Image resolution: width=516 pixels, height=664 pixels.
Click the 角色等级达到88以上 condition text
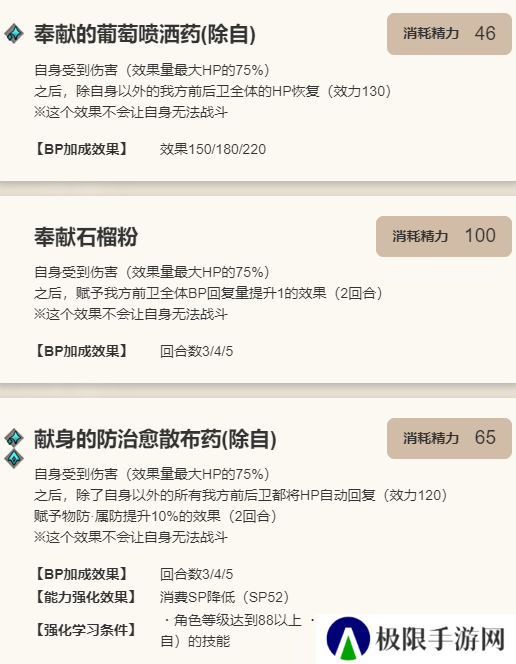tap(237, 620)
